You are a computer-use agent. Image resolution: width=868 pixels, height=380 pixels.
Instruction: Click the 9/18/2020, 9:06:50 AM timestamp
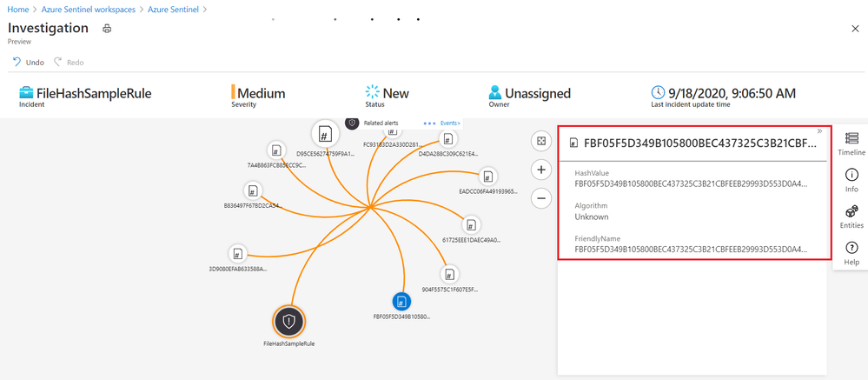(x=732, y=93)
